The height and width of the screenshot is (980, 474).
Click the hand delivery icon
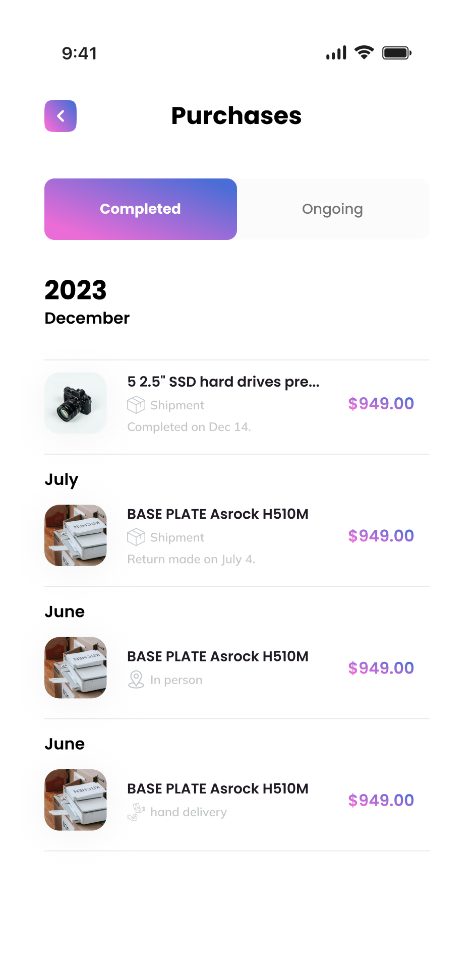136,812
